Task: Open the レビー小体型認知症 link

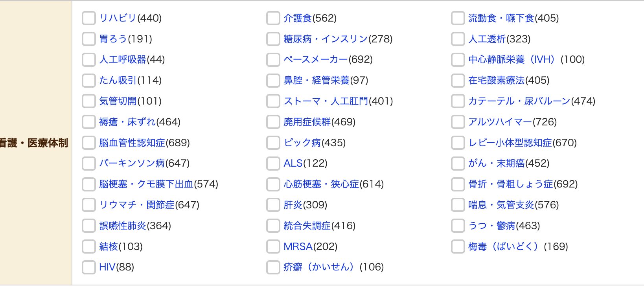Action: coord(510,143)
